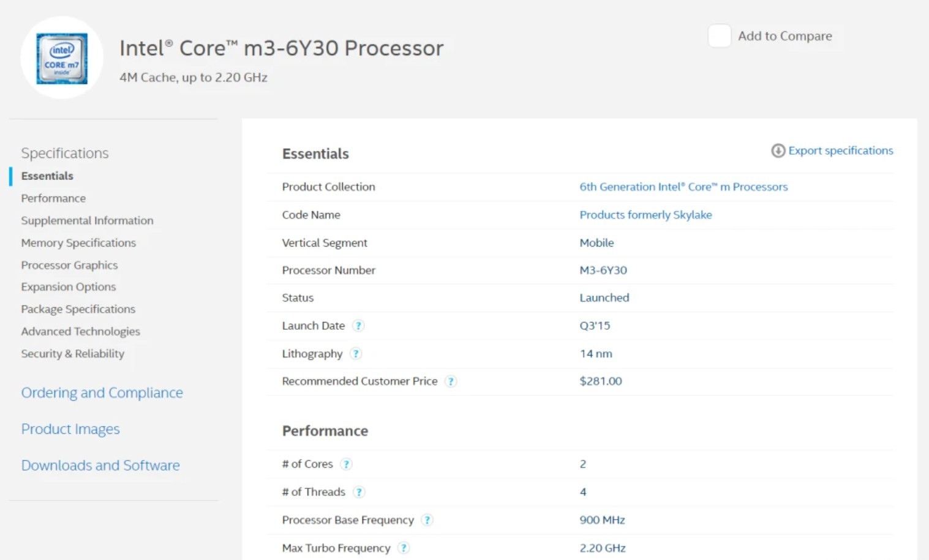The image size is (929, 560).
Task: Open Memory Specifications in sidebar
Action: coord(78,243)
